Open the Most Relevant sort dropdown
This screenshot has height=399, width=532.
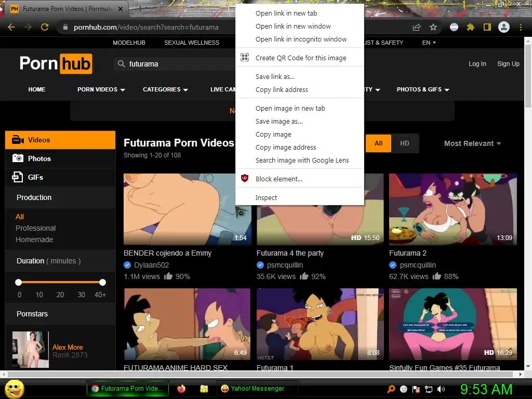[472, 143]
